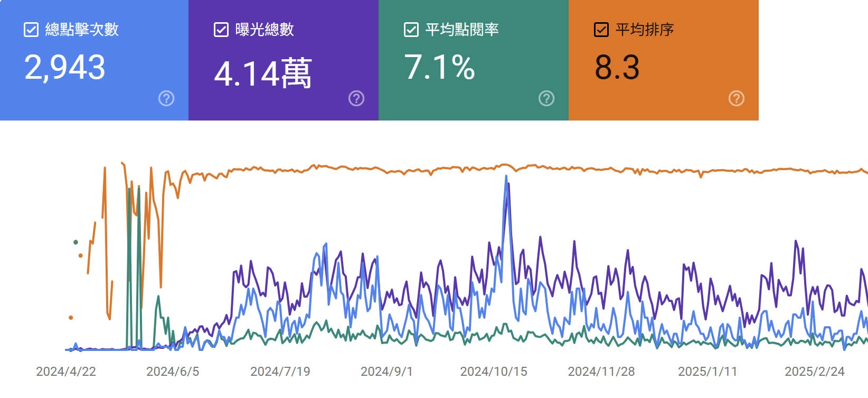Click the 2024/10/15 axis date
Image resolution: width=868 pixels, height=398 pixels.
[x=494, y=372]
